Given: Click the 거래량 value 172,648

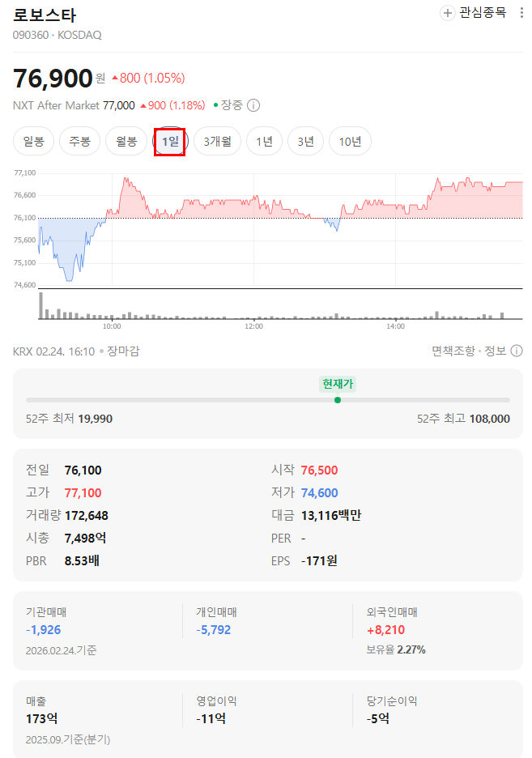Looking at the screenshot, I should pos(87,516).
